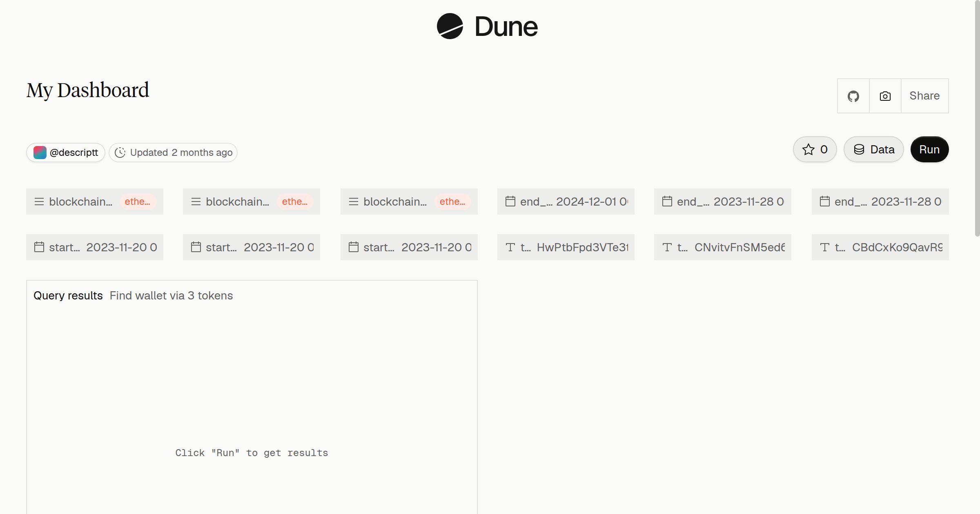
Task: Open the GitHub icon button
Action: 853,96
